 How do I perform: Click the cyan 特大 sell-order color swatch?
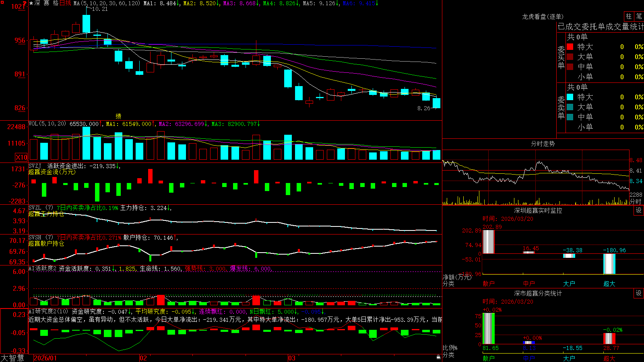(x=570, y=97)
